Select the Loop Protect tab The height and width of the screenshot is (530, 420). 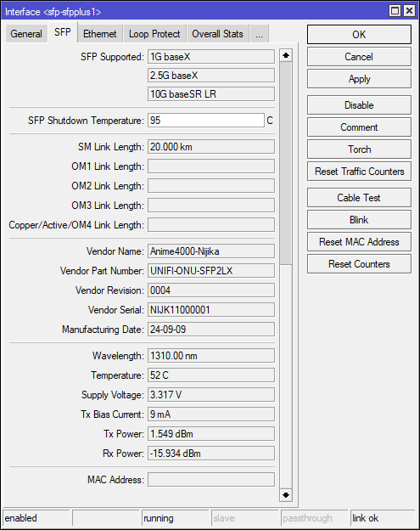154,34
